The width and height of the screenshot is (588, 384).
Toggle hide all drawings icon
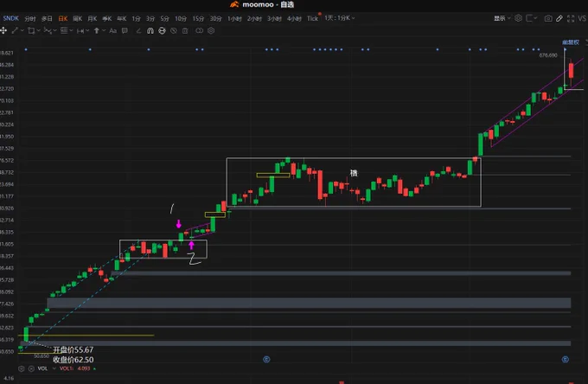click(x=174, y=31)
